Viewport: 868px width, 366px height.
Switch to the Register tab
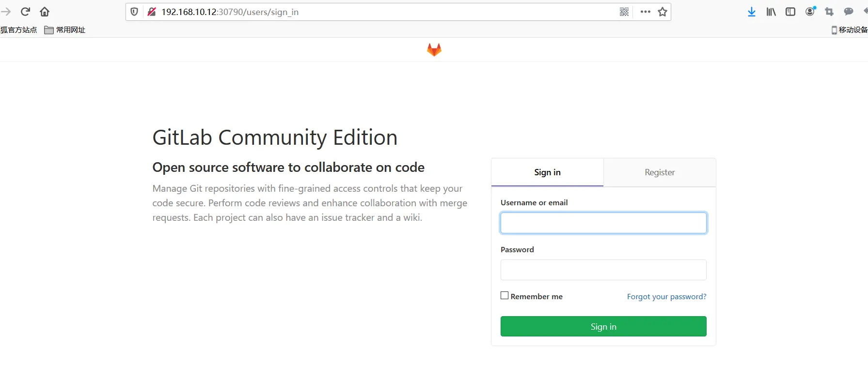tap(660, 172)
